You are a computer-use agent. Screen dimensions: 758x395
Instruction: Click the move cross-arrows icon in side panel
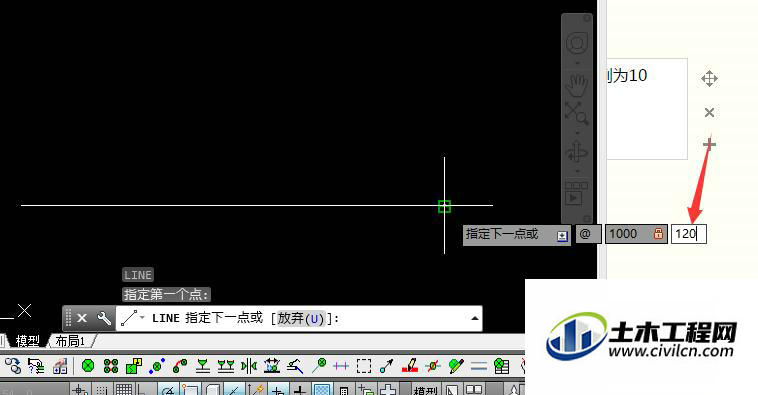709,78
